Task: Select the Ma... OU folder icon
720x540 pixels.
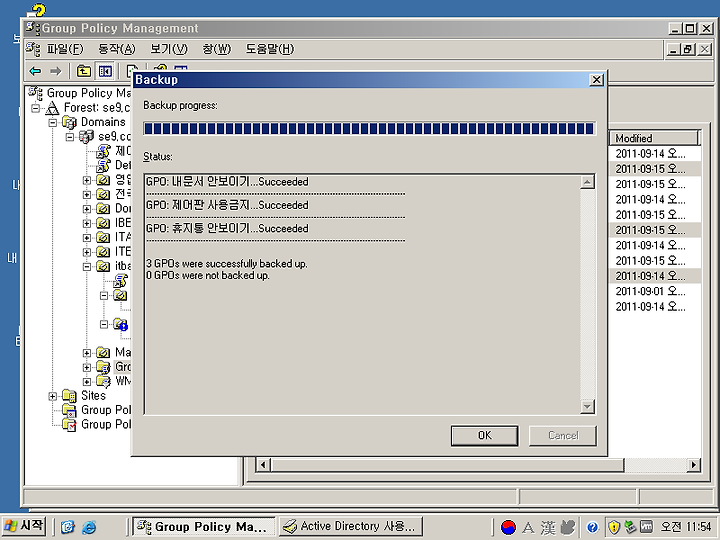Action: tap(103, 353)
